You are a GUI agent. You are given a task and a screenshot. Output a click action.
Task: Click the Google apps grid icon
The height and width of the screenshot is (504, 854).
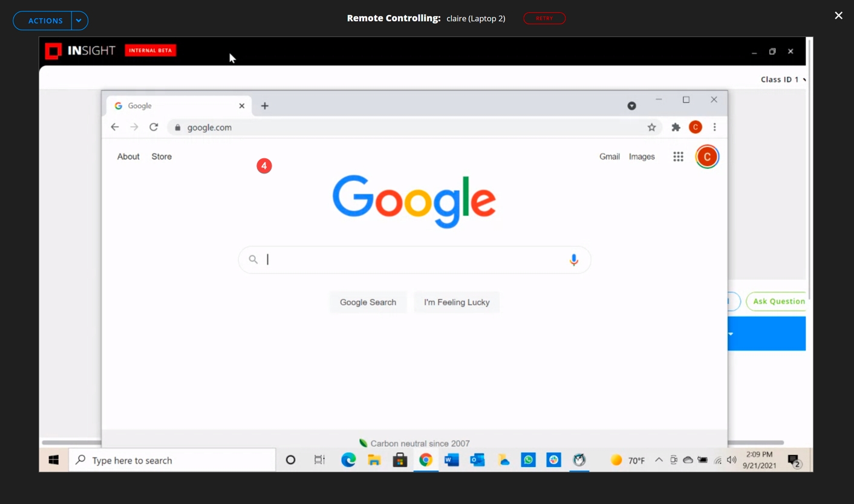point(678,157)
